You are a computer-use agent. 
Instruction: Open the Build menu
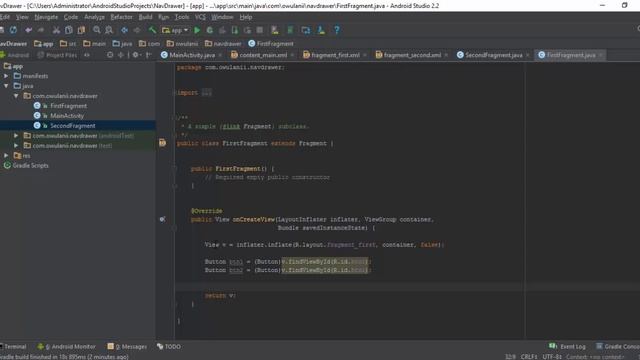click(145, 17)
